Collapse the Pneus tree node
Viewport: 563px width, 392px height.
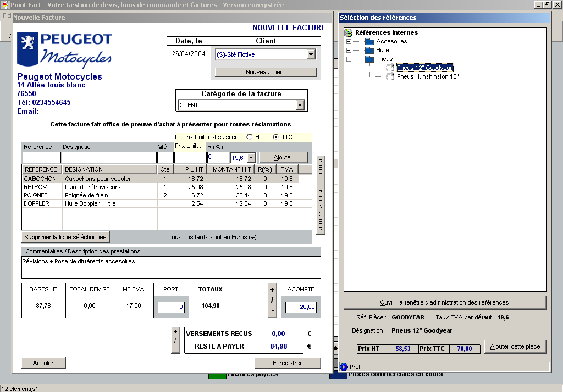tap(349, 59)
